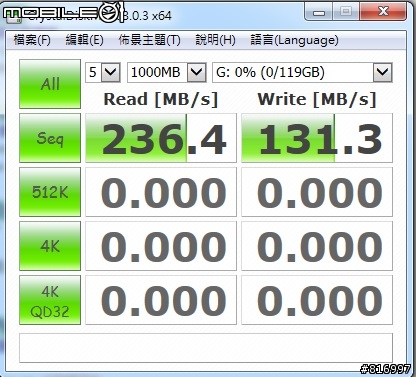Start the plain 4K random test
416x377 pixels.
50,246
